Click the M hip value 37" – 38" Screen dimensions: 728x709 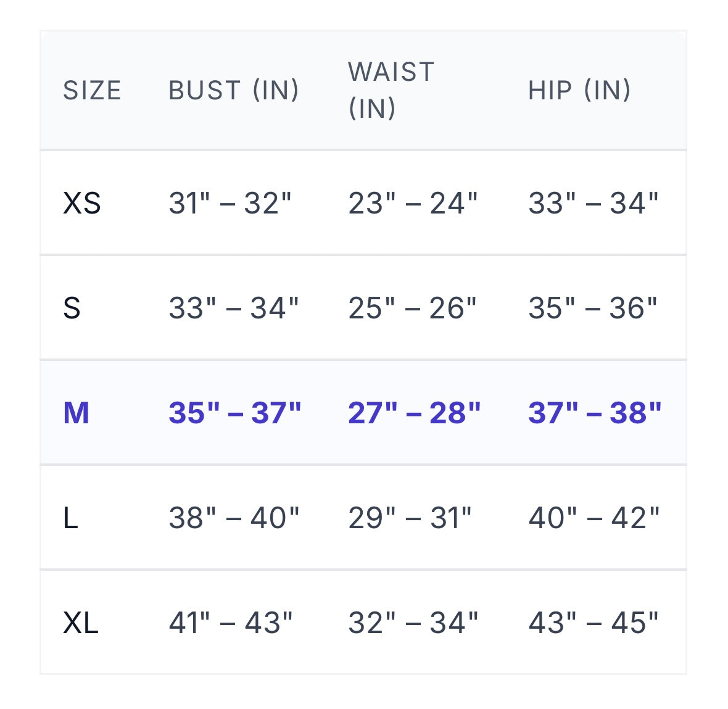pos(595,413)
